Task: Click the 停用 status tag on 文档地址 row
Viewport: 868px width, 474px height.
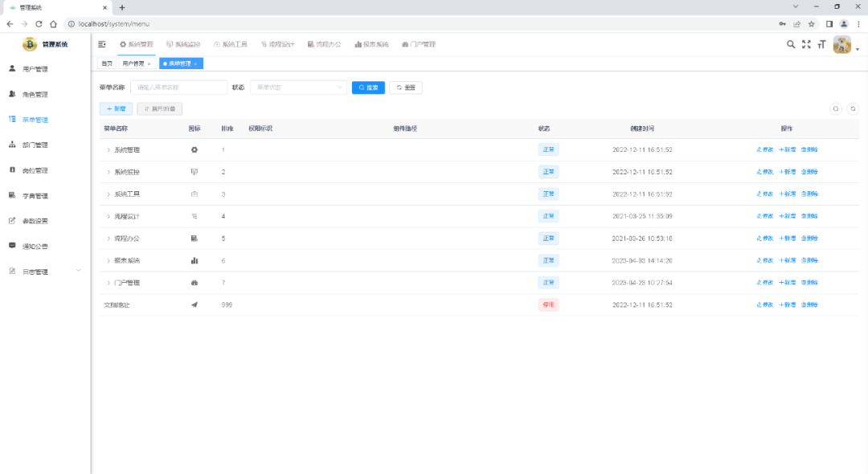Action: click(x=551, y=304)
